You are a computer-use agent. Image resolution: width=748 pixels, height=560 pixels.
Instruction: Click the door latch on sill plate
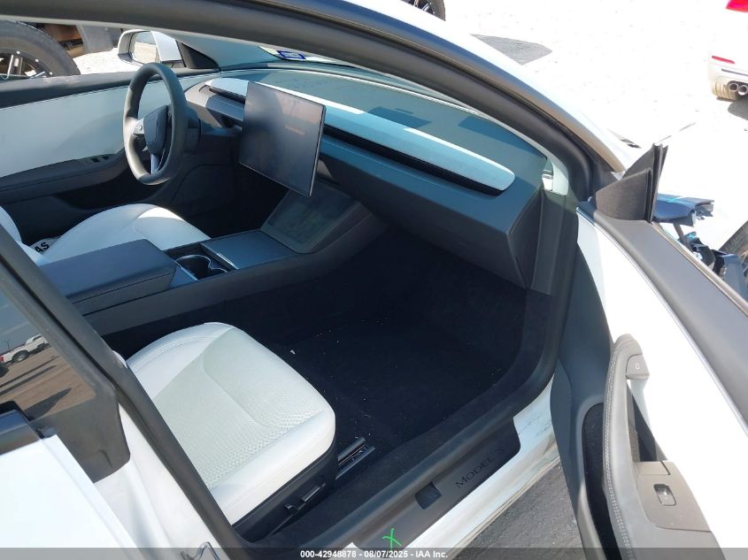pyautogui.click(x=428, y=495)
